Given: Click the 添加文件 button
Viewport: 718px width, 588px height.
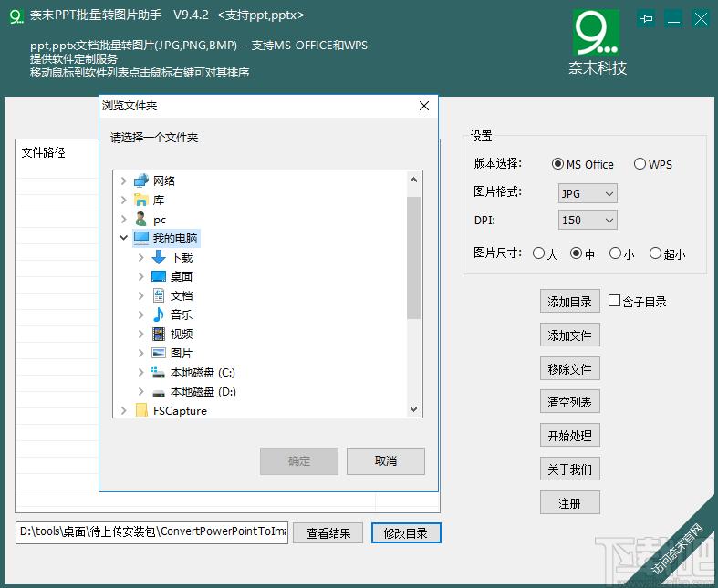Looking at the screenshot, I should pos(569,335).
